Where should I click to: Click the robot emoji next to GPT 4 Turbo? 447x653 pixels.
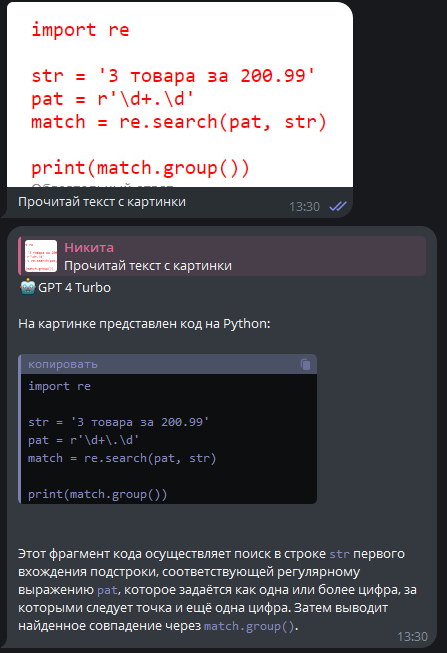27,287
